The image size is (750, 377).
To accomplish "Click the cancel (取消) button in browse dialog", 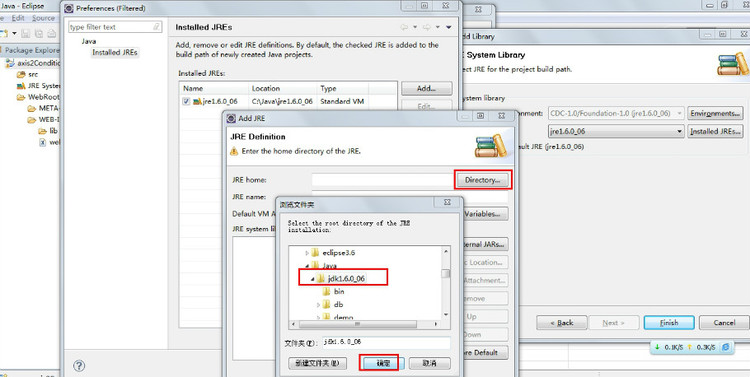I will pos(430,363).
